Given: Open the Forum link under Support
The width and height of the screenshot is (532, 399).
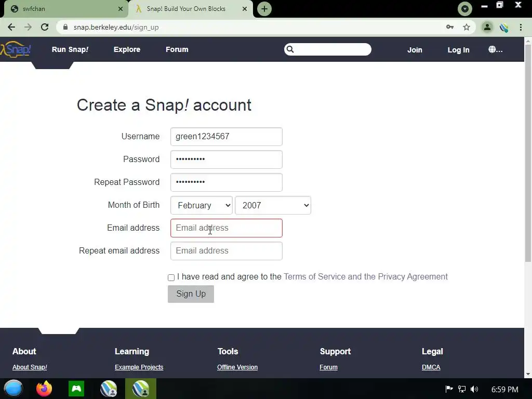Looking at the screenshot, I should coord(328,367).
